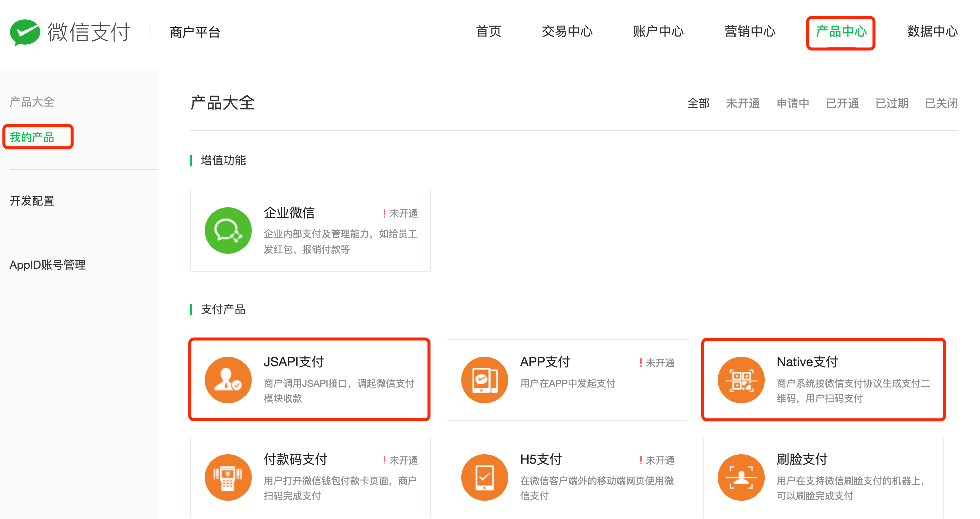Show 已开通 products filter
The width and height of the screenshot is (980, 519).
pyautogui.click(x=842, y=103)
